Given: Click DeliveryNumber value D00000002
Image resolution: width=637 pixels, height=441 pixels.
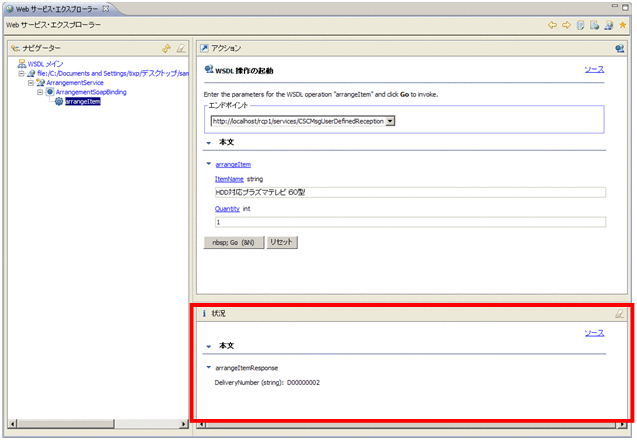Looking at the screenshot, I should coord(303,383).
